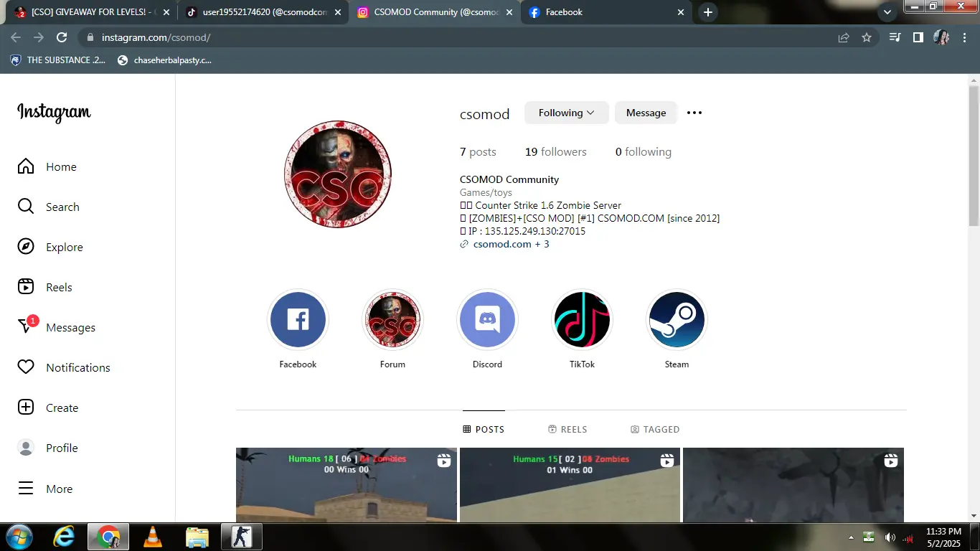Screen dimensions: 980x551
Task: Share this page from the address bar
Action: coord(844,37)
